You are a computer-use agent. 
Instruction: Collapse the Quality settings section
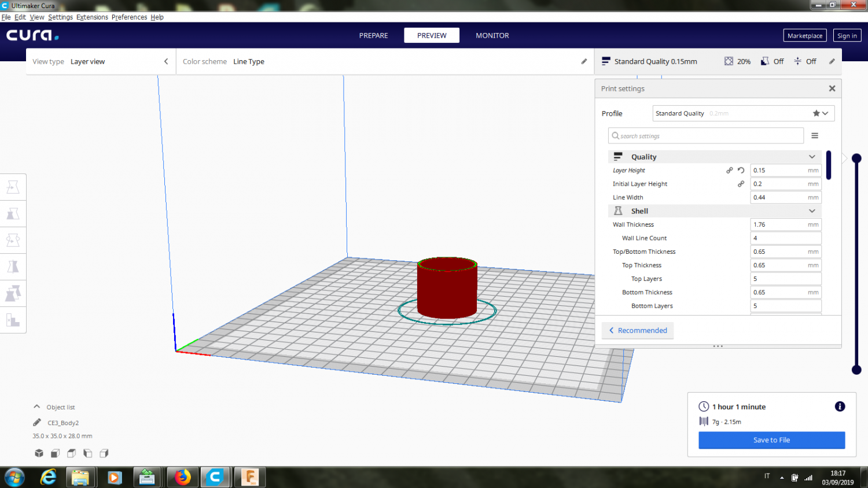[x=812, y=157]
